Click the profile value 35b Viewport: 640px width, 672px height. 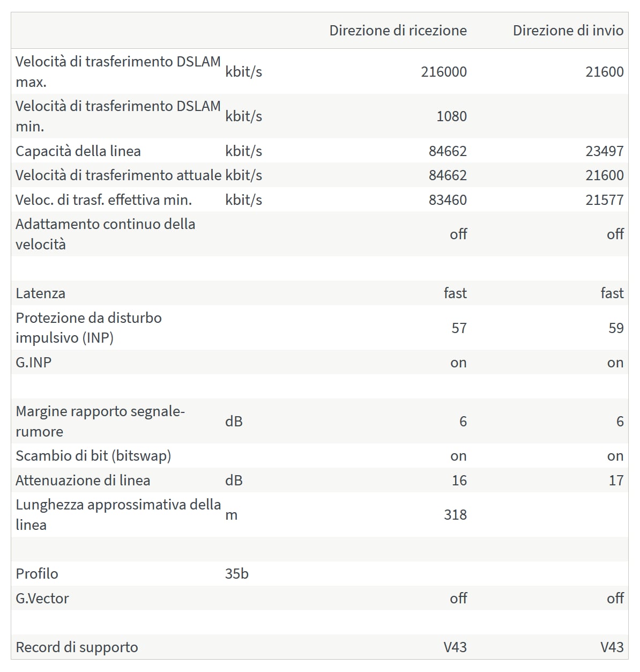[237, 574]
